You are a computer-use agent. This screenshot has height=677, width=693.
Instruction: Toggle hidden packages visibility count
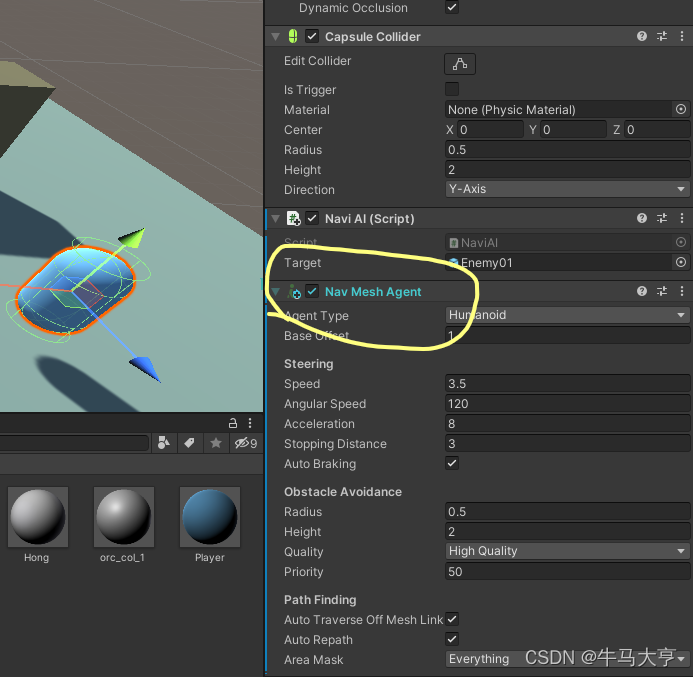pyautogui.click(x=246, y=443)
